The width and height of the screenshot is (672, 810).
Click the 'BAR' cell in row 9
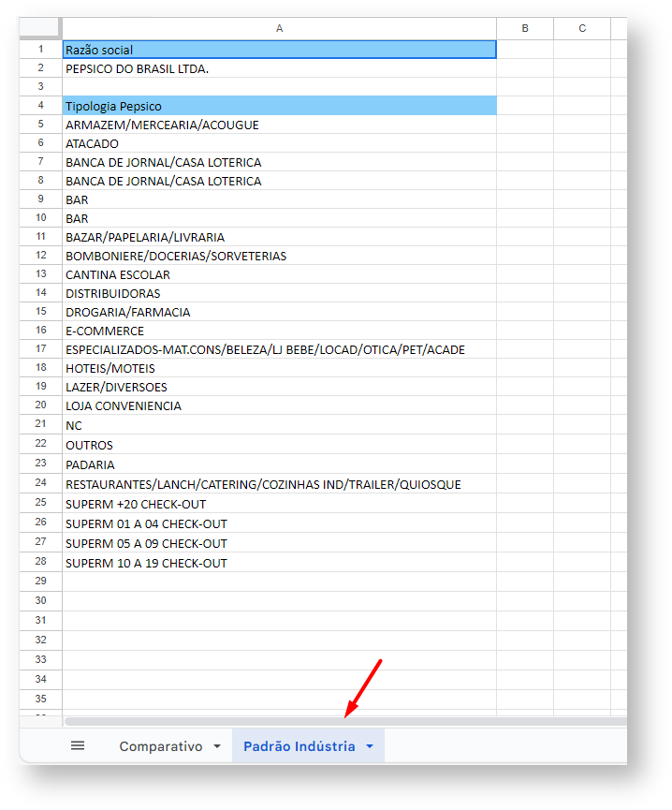279,199
